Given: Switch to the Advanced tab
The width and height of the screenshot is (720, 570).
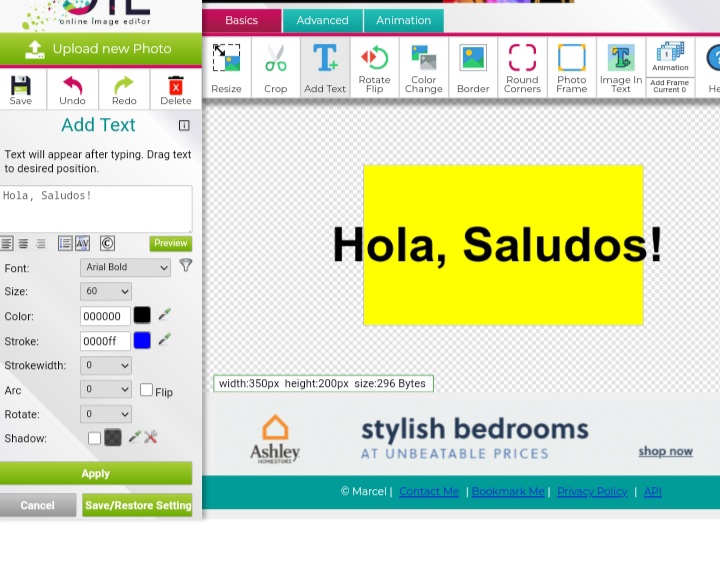Looking at the screenshot, I should pos(322,20).
